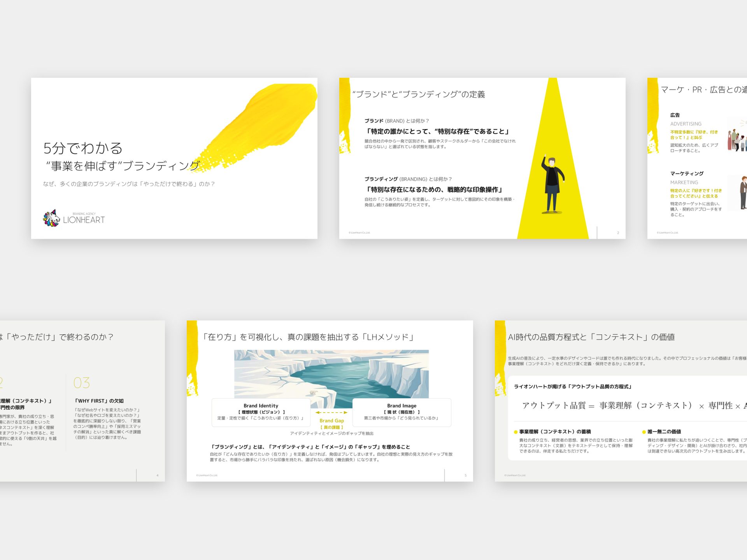
Task: Click the "MARKETING" label
Action: (684, 182)
